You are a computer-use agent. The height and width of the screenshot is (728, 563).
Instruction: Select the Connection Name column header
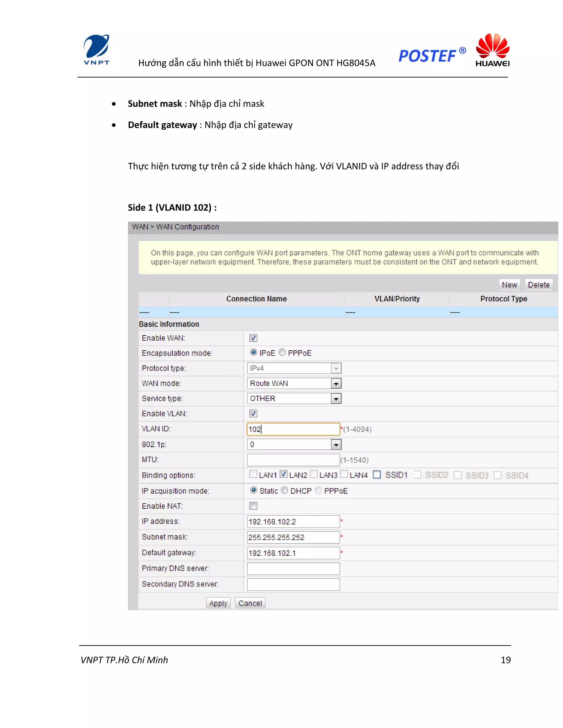coord(256,299)
